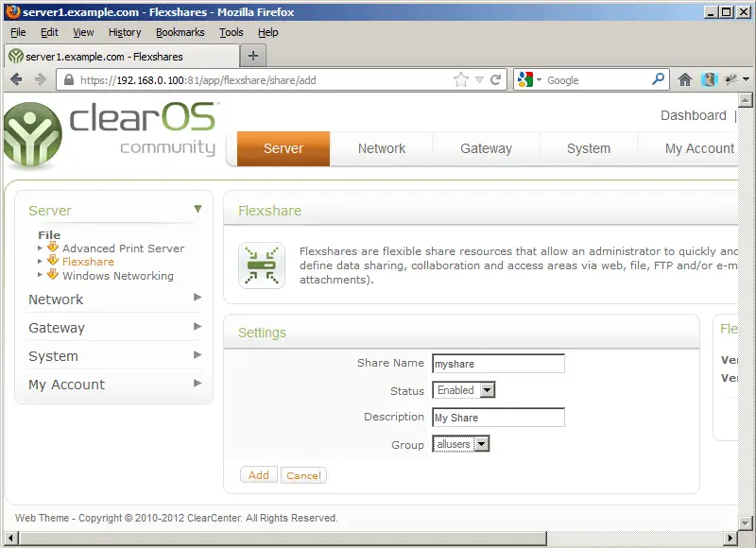Screen dimensions: 756x548
Task: Click the Flexshare panel heading text
Action: [269, 211]
